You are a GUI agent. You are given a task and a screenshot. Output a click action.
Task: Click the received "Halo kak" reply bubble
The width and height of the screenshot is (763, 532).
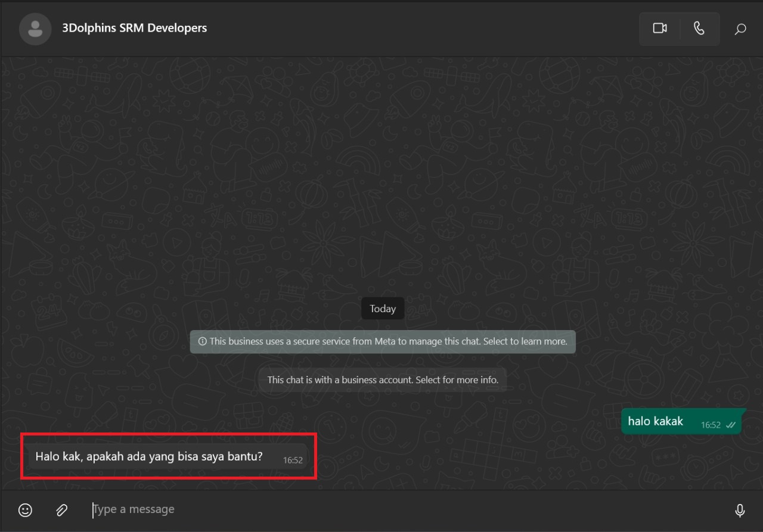149,457
